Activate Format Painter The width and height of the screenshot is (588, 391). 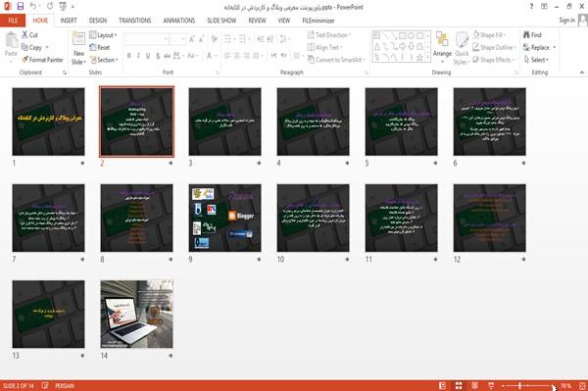pos(42,60)
